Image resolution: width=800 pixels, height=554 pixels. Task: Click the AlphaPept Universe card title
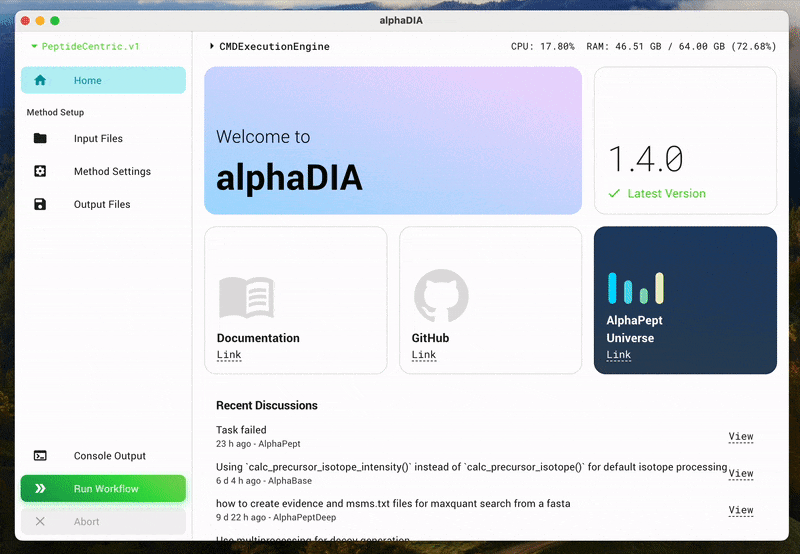634,329
